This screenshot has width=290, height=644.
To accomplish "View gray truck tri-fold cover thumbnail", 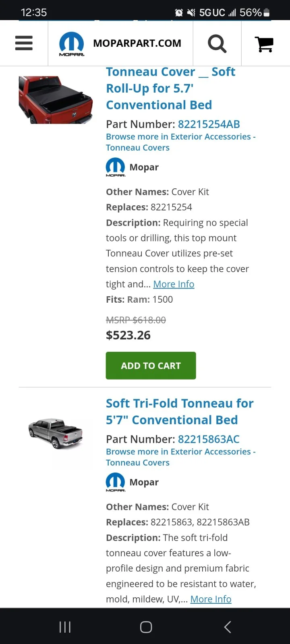I will coord(56,433).
